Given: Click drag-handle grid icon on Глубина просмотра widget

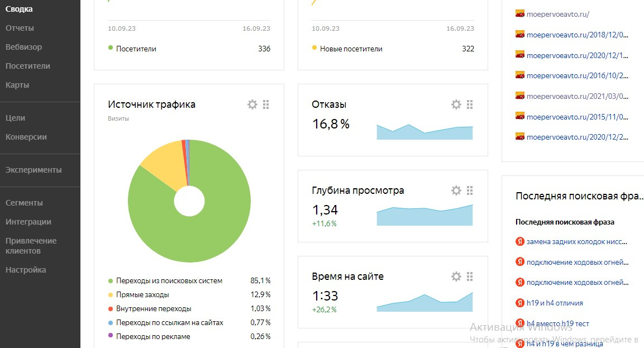Looking at the screenshot, I should [469, 190].
